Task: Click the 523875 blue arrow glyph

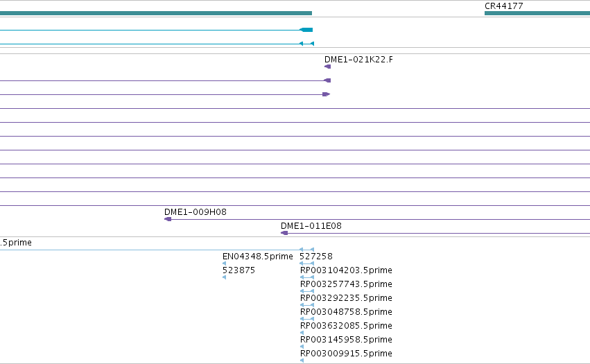Action: pyautogui.click(x=224, y=277)
